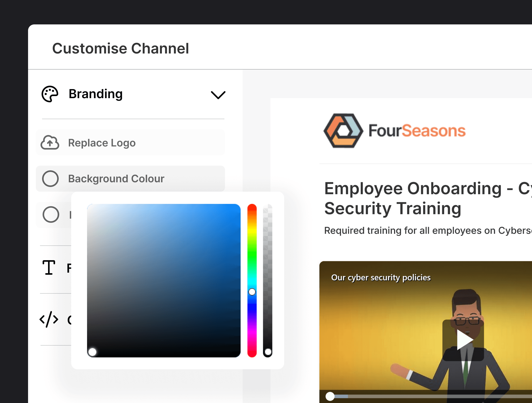Viewport: 532px width, 403px height.
Task: Click the hue slider handle
Action: [252, 292]
